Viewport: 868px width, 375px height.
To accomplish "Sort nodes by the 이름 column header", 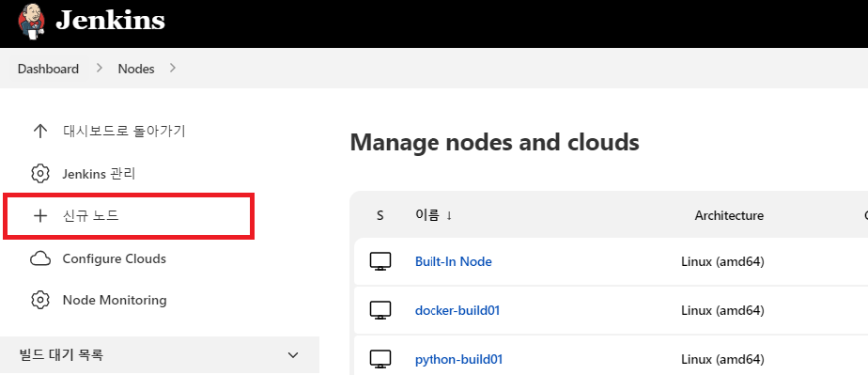I will [433, 215].
